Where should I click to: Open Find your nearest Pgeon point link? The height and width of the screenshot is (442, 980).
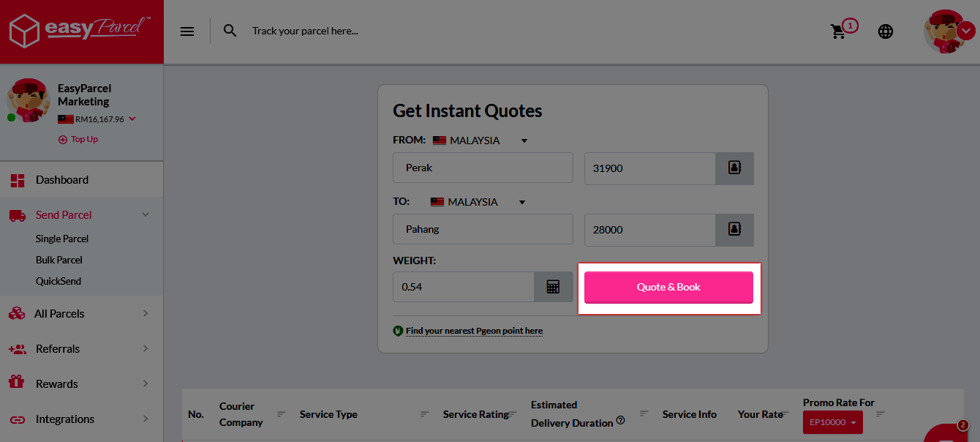[x=474, y=331]
